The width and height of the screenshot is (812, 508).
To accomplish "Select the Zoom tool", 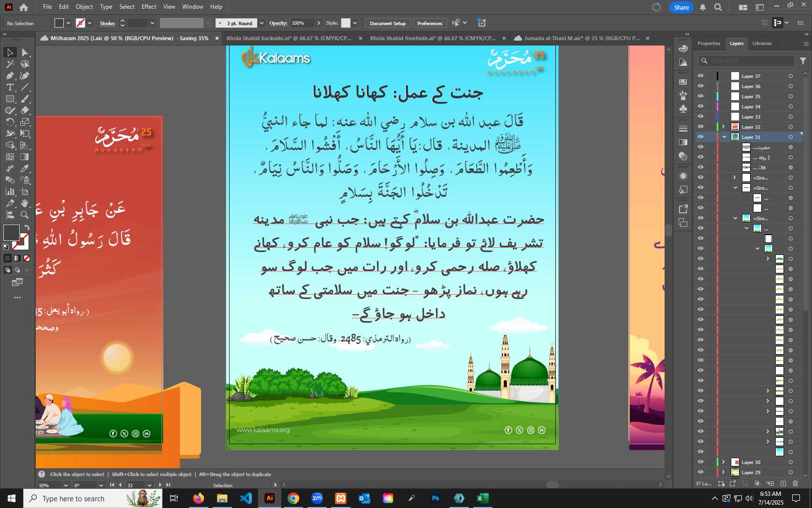I will click(x=25, y=215).
